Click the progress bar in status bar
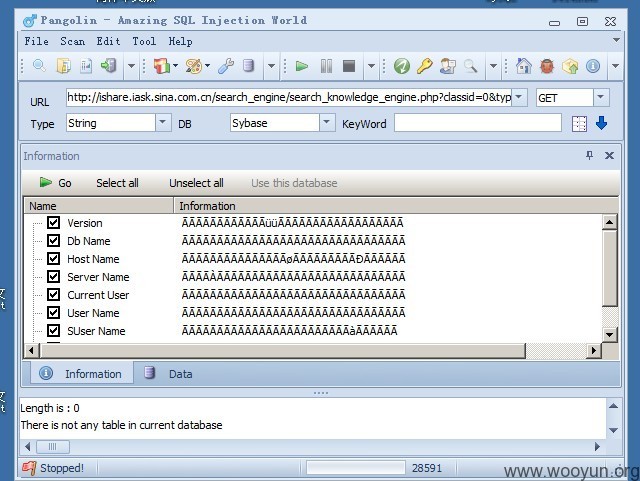Viewport: 640px width, 481px height. (356, 468)
